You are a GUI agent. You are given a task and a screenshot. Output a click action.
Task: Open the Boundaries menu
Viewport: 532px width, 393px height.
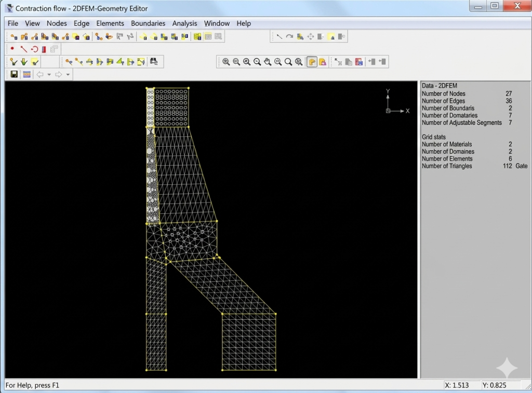[x=148, y=23]
